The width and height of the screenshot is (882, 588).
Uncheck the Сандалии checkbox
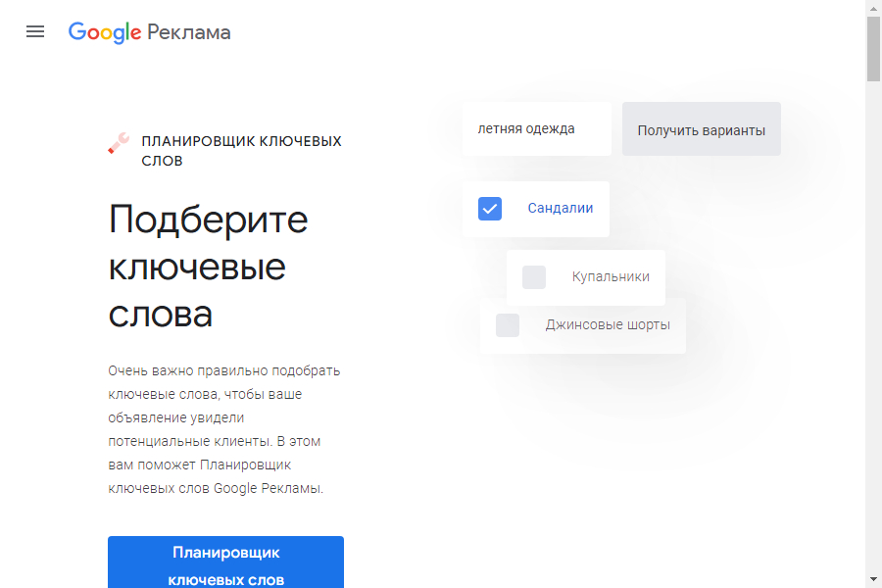[x=490, y=209]
